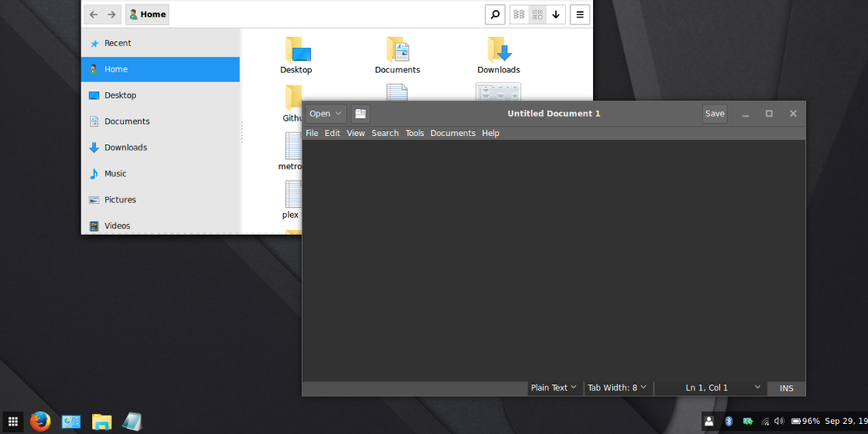Go back in the file manager
868x434 pixels.
coord(93,14)
